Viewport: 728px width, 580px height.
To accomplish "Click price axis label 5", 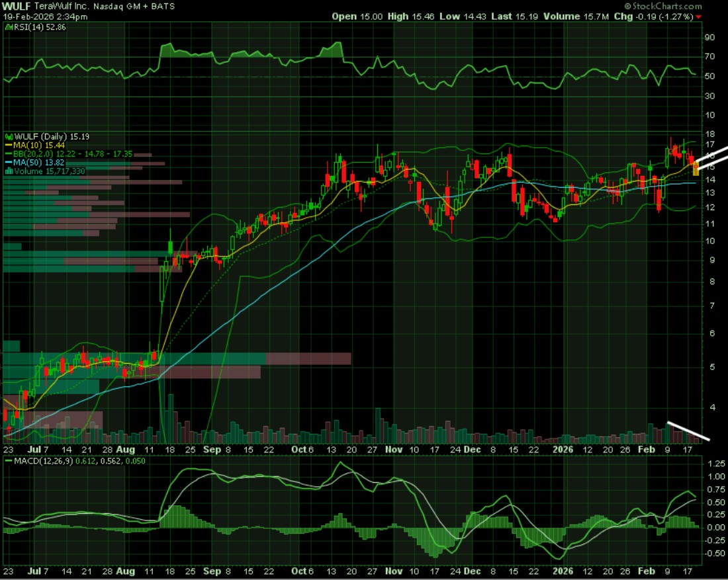I will pyautogui.click(x=712, y=367).
